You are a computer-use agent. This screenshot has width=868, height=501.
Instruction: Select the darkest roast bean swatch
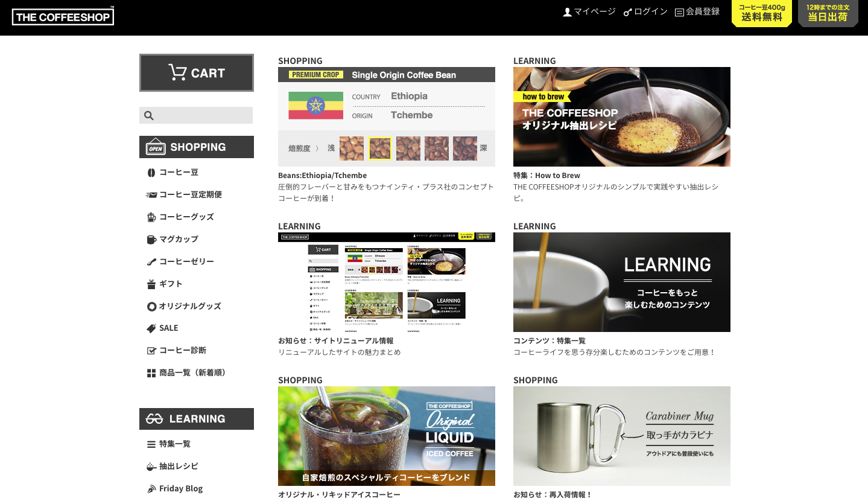(x=465, y=148)
